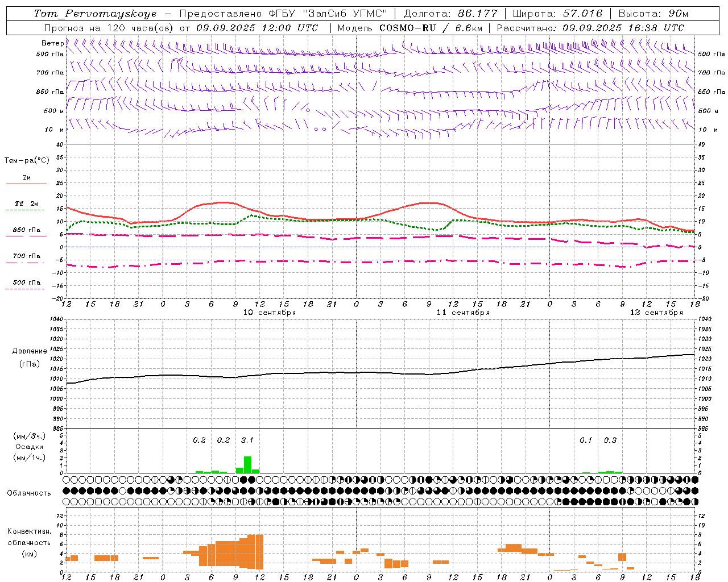Click the '12 сентября' date label
The image size is (728, 582).
656,313
